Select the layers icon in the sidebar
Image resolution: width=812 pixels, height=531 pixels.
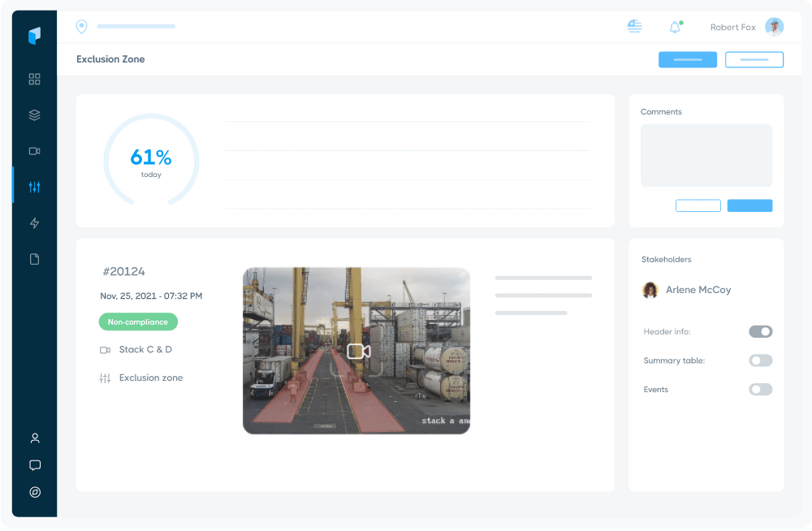34,114
